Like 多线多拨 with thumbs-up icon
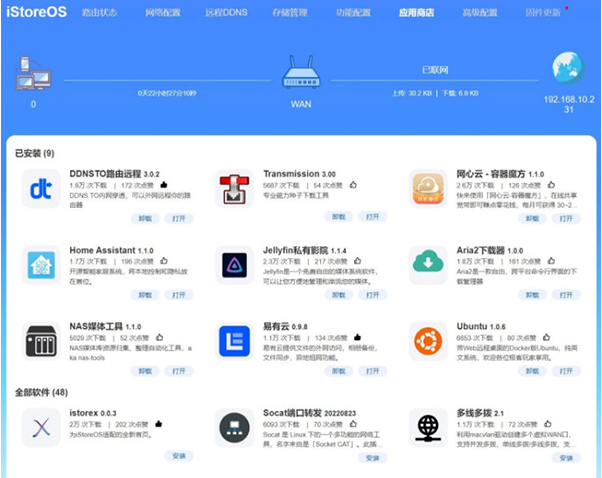This screenshot has height=478, width=602. coord(548,423)
